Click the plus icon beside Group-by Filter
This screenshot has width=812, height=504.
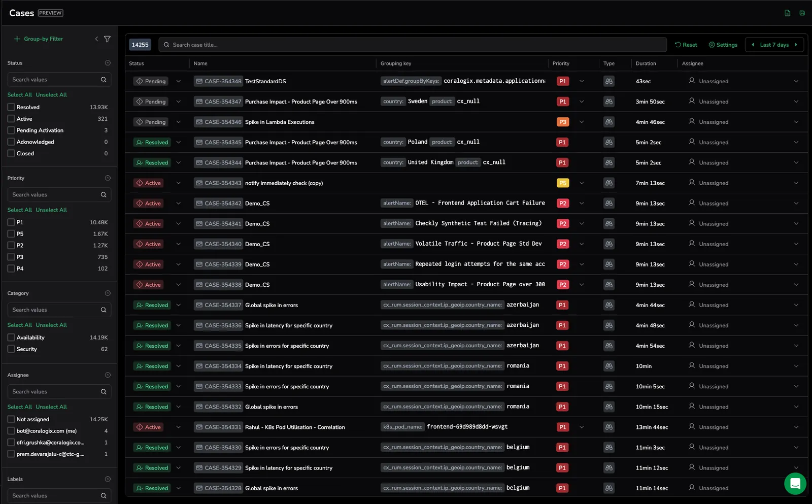pyautogui.click(x=17, y=39)
